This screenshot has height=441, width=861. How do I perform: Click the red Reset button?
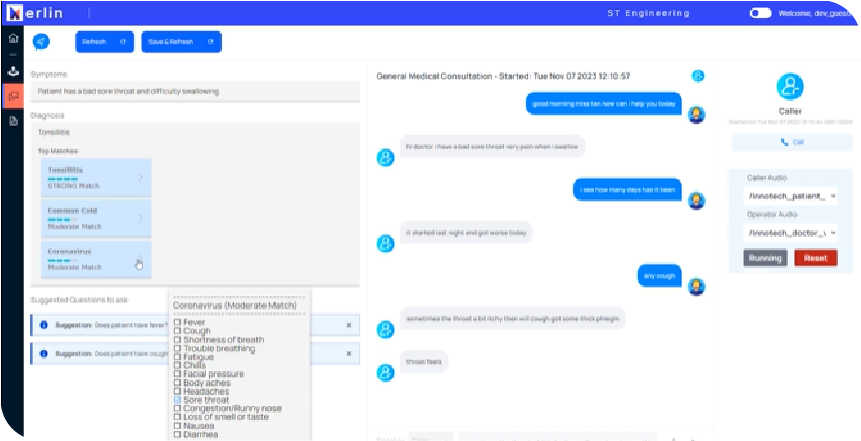click(x=815, y=258)
